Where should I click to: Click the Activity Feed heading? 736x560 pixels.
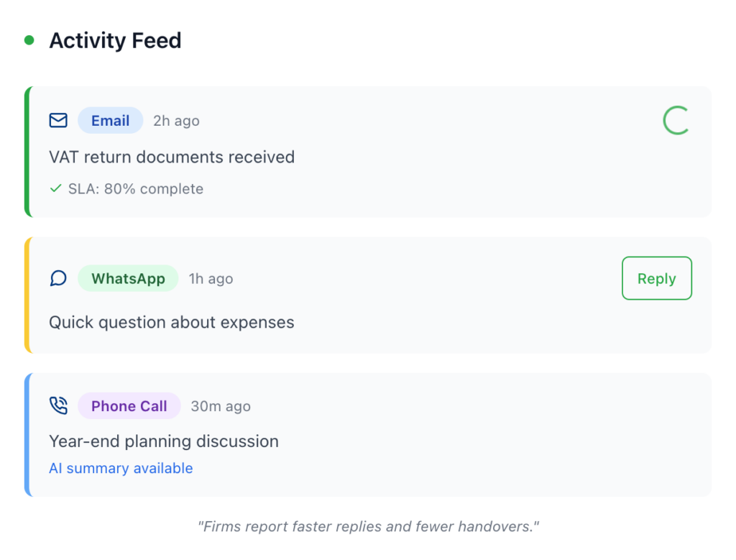pyautogui.click(x=115, y=41)
